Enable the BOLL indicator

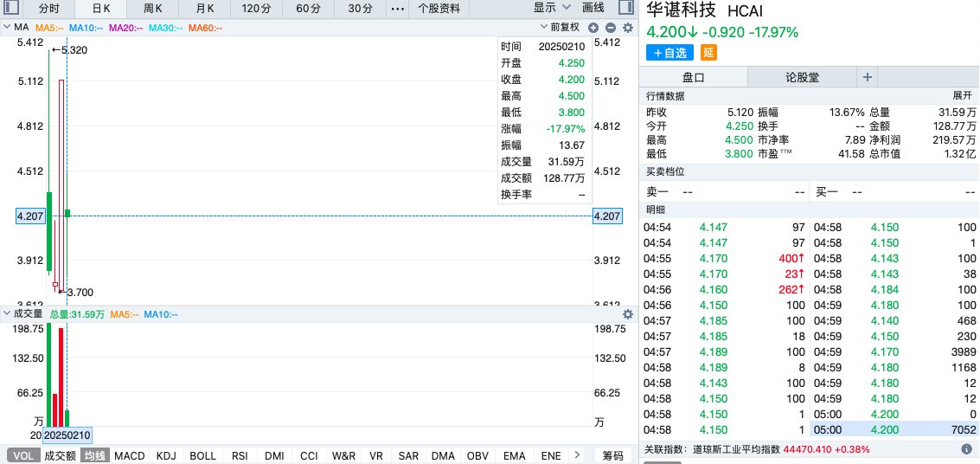click(202, 456)
